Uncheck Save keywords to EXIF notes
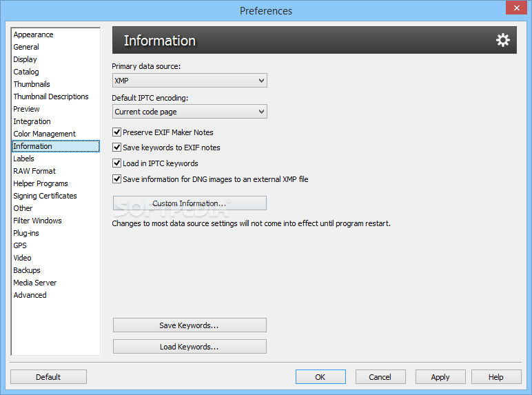Screen dimensions: 532x395 pyautogui.click(x=116, y=148)
